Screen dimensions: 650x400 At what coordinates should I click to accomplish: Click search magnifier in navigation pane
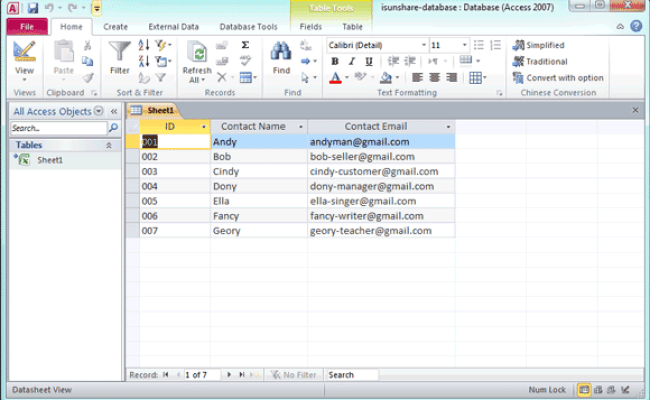pyautogui.click(x=113, y=128)
